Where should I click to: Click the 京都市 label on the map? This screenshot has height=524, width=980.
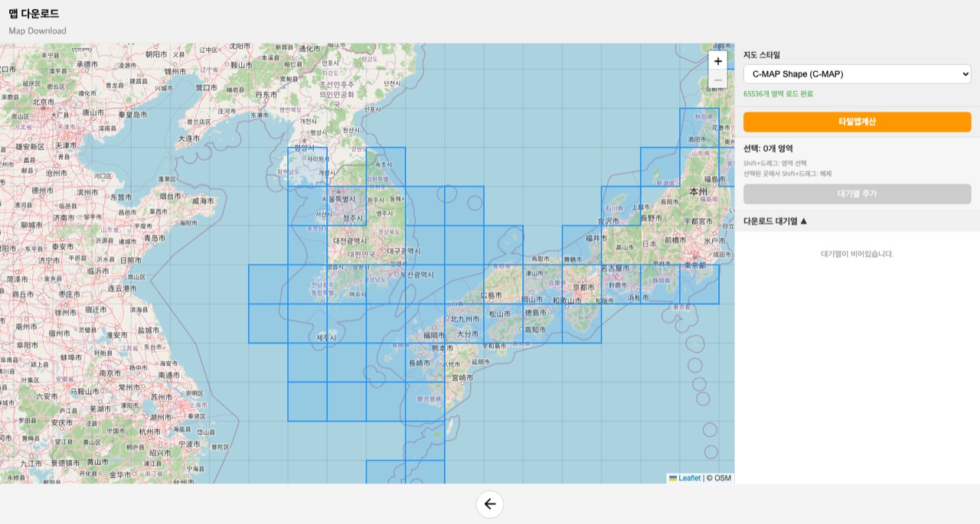coord(583,287)
